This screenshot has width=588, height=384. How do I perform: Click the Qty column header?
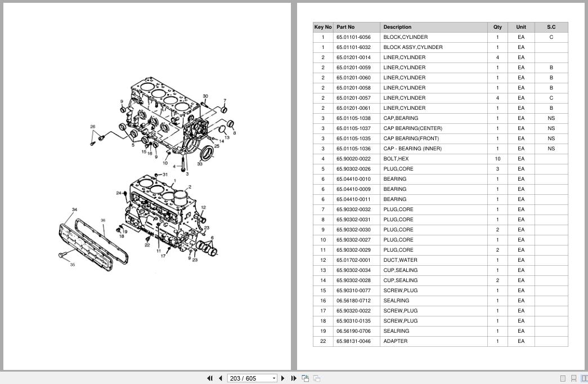(x=497, y=27)
